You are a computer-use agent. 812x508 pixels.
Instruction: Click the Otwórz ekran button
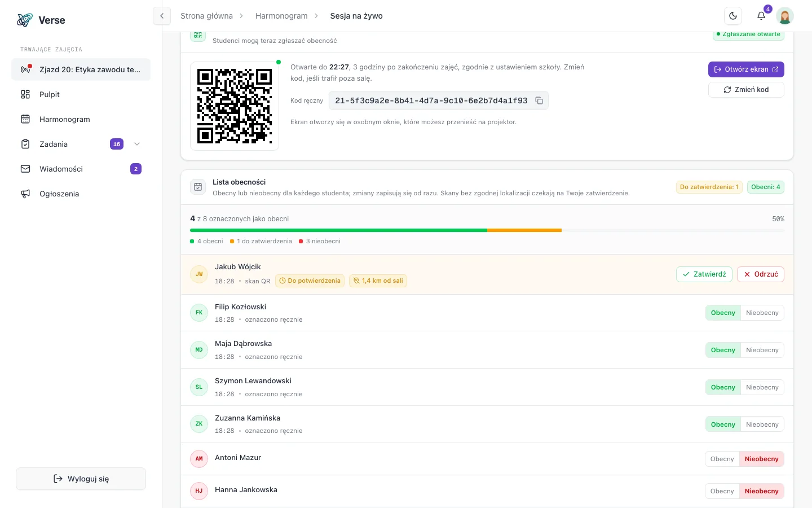(x=746, y=69)
